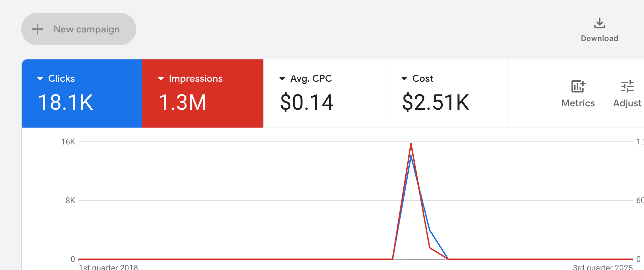This screenshot has height=270, width=644.
Task: Open the Metrics chart icon
Action: click(x=578, y=86)
